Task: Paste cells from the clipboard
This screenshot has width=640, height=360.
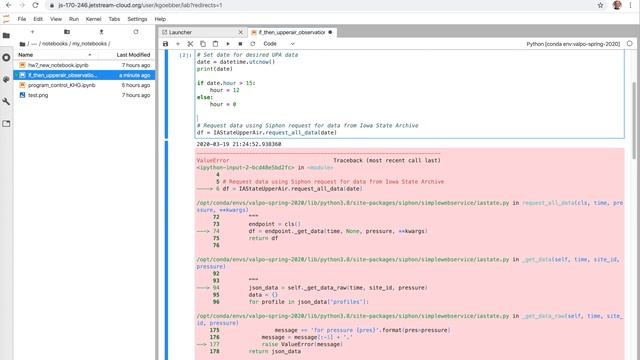Action: tap(215, 44)
